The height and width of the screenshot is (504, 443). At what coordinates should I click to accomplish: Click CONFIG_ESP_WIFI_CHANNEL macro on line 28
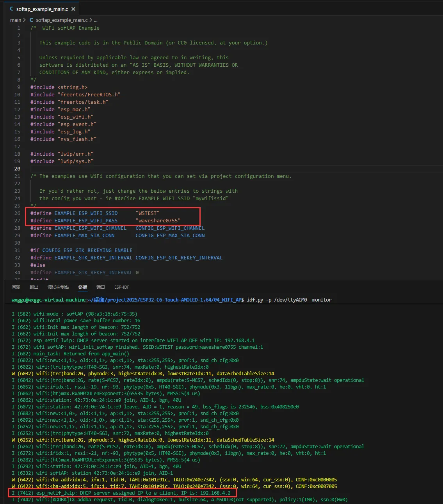170,228
